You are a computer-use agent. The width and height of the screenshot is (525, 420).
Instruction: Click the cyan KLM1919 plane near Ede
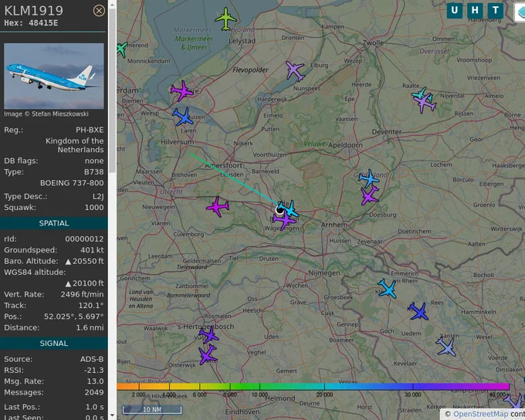point(290,209)
